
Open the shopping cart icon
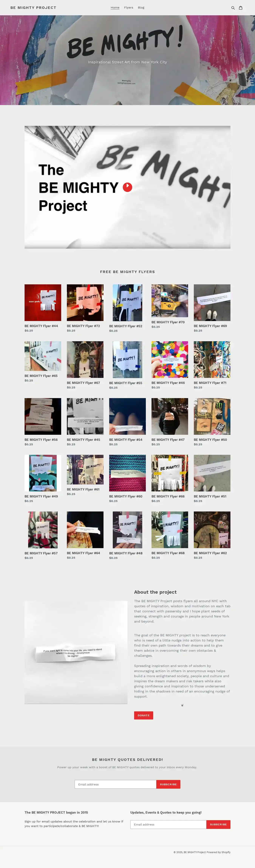tap(240, 8)
